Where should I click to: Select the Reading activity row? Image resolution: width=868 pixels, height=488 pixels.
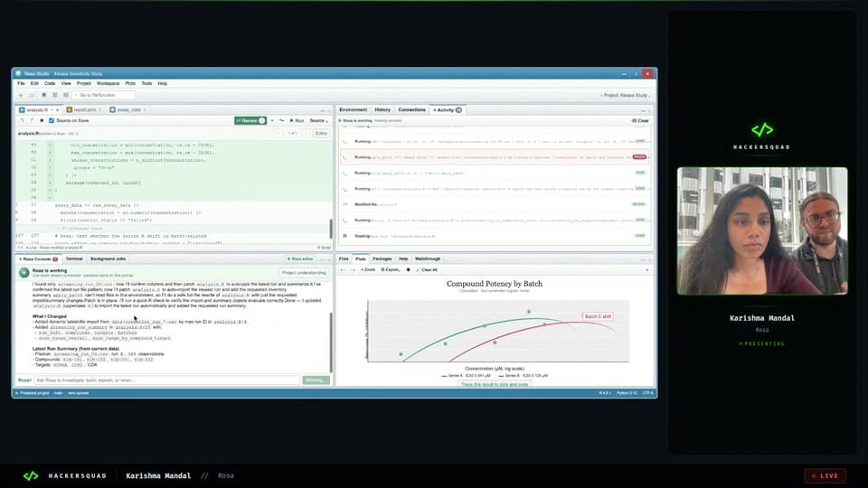[x=495, y=236]
